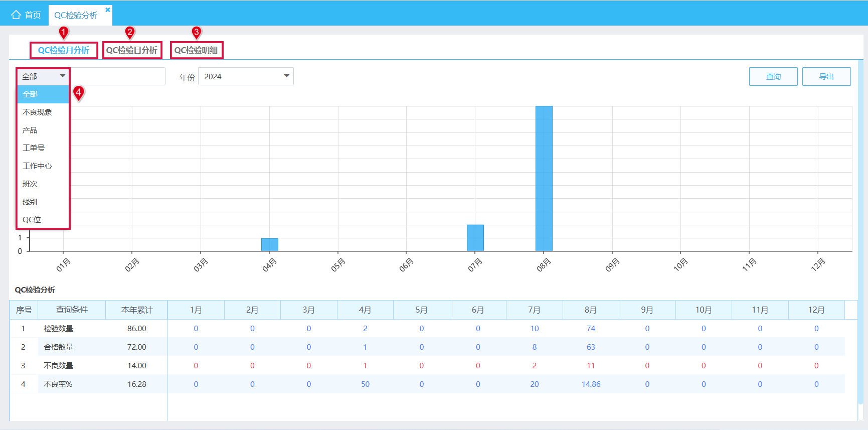Select 不良现象 from dropdown list
The height and width of the screenshot is (430, 868).
(x=43, y=112)
